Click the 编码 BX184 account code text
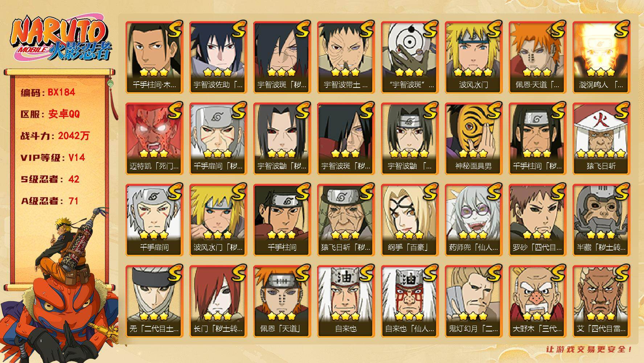The height and width of the screenshot is (363, 644). [48, 93]
